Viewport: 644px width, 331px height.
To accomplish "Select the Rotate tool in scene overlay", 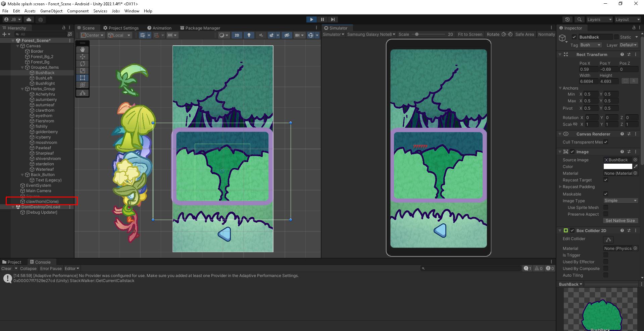I will click(83, 64).
